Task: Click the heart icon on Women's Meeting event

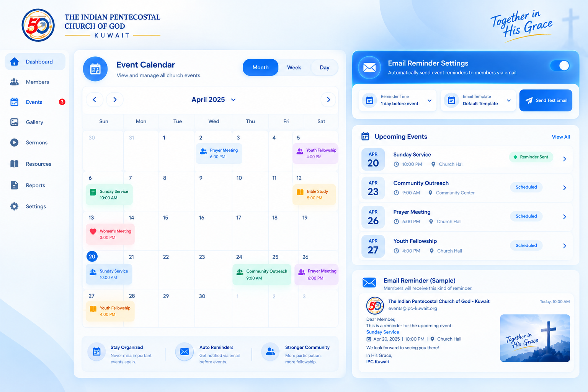Action: point(93,232)
